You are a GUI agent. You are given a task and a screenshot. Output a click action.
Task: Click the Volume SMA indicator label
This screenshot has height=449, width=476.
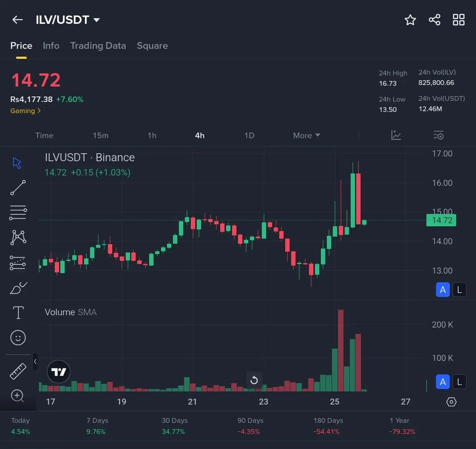coord(71,312)
